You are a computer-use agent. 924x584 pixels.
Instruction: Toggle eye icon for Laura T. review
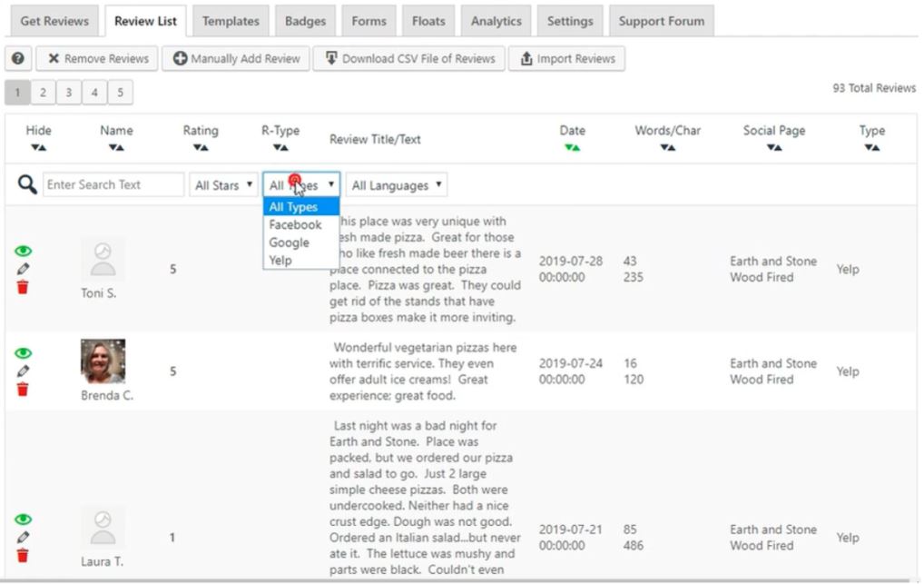pyautogui.click(x=23, y=520)
